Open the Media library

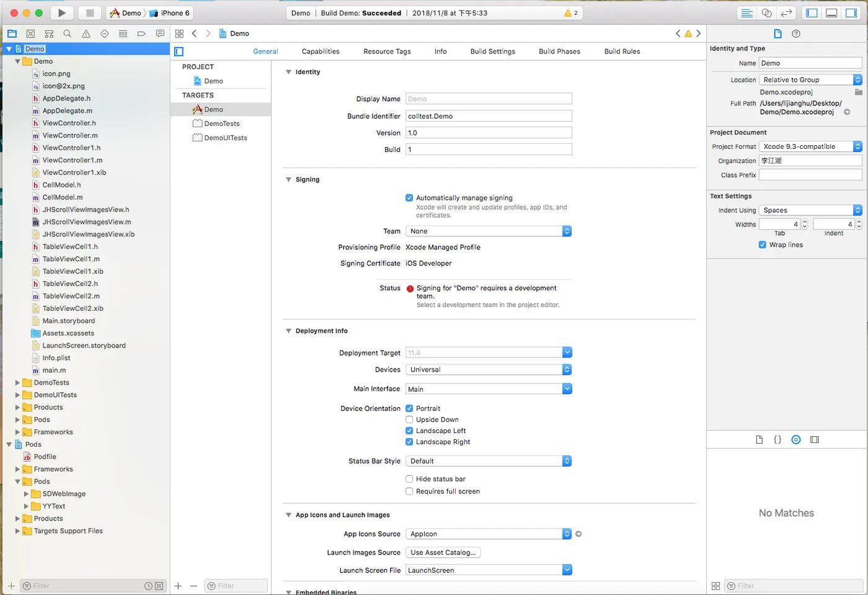pos(815,439)
